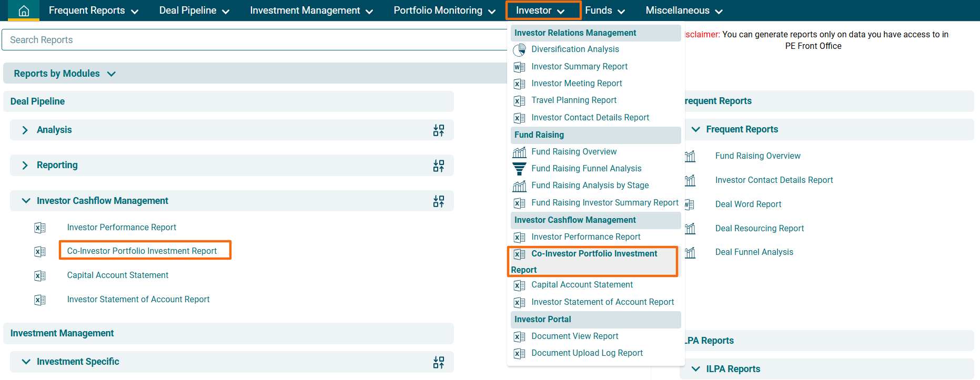Open the Deal Funnel Analysis link
Screen dimensions: 980x380
[754, 252]
